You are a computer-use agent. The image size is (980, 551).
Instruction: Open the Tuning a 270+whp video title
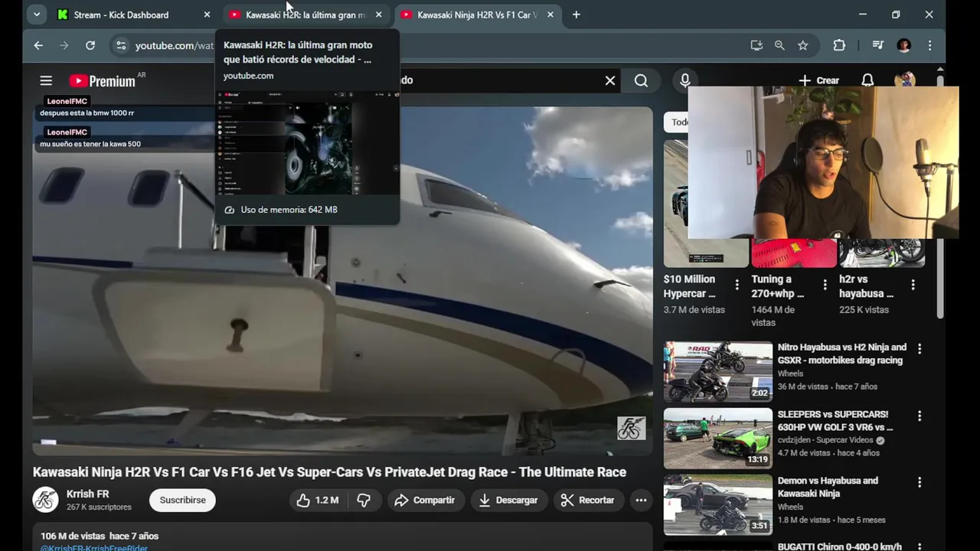coord(778,286)
